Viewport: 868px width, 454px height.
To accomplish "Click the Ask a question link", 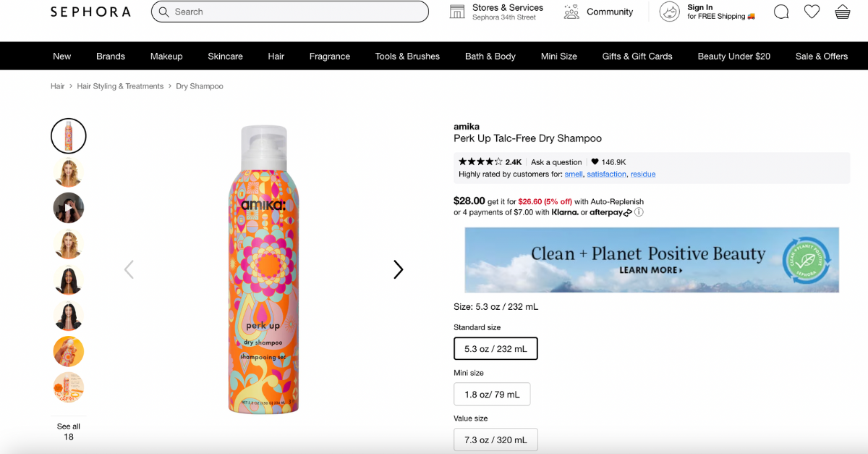I will [556, 161].
